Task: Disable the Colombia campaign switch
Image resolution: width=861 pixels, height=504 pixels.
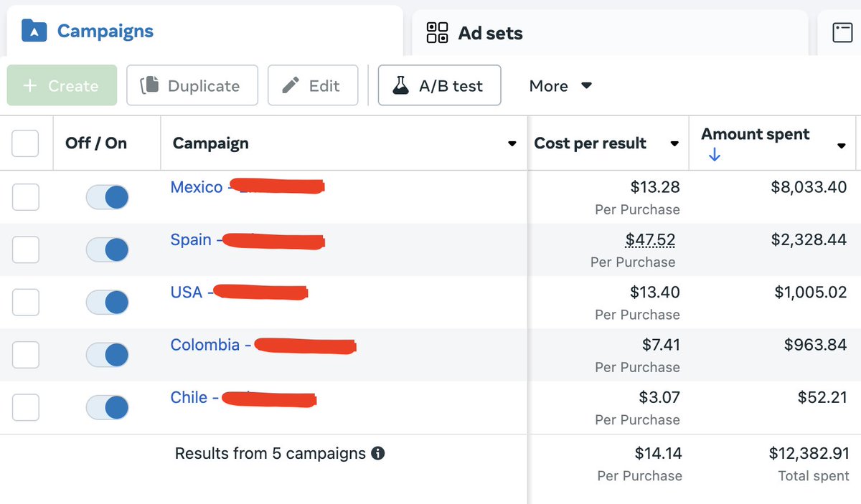Action: click(x=107, y=355)
